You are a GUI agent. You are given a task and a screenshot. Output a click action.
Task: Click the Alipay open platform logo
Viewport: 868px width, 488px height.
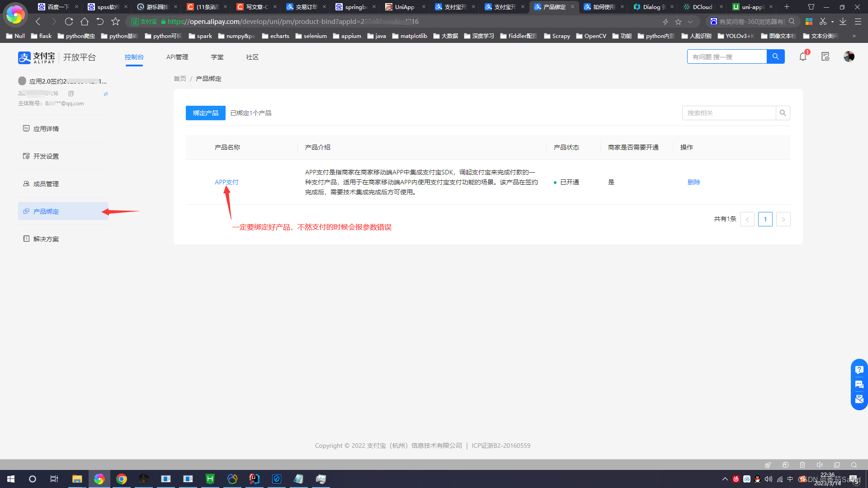pos(57,57)
